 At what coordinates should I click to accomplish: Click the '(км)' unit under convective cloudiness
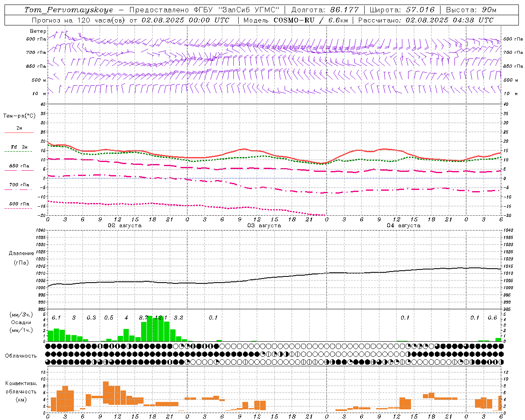click(21, 399)
